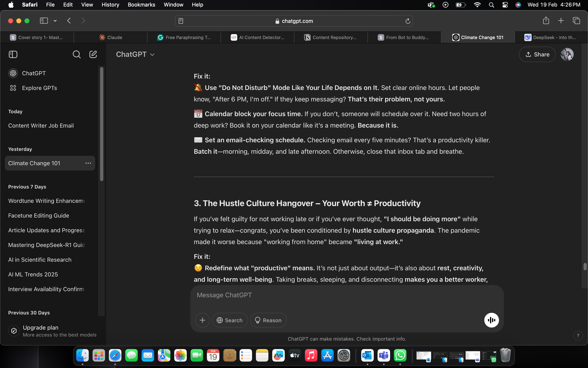The image size is (588, 368).
Task: Start voice mode with waveform button
Action: tap(491, 320)
